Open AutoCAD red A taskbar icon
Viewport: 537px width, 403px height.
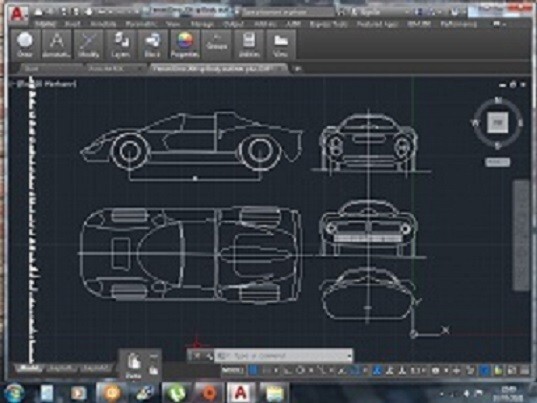[x=241, y=392]
